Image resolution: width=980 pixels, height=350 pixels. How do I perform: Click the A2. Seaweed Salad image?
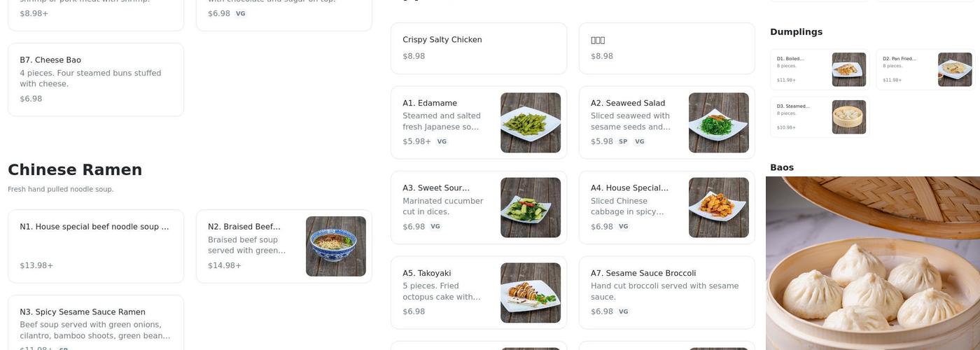pos(718,122)
